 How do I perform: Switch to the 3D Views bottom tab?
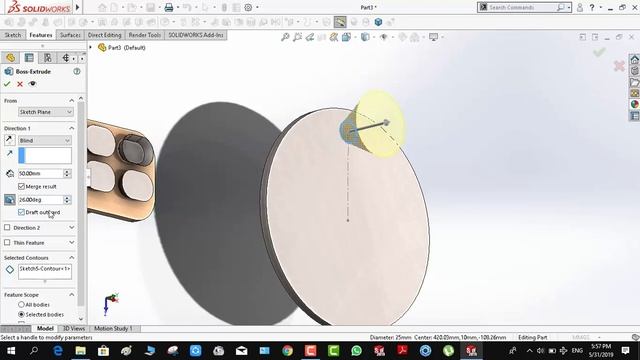coord(73,328)
